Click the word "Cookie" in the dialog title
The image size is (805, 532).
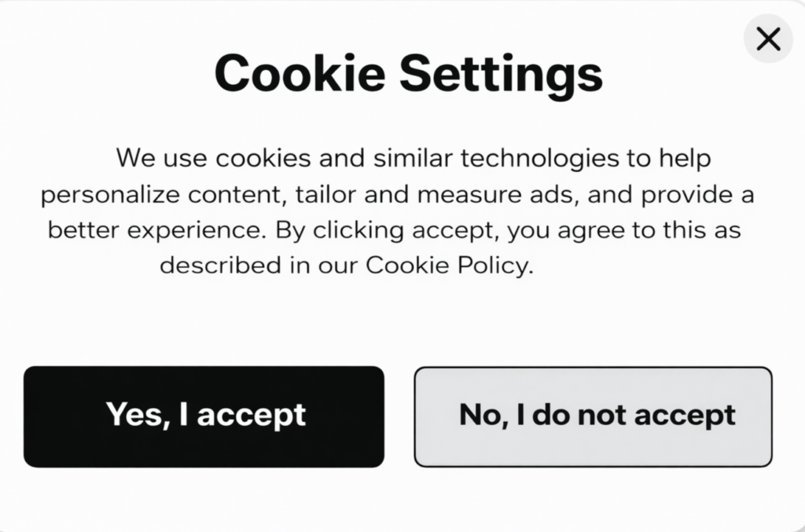pyautogui.click(x=300, y=74)
